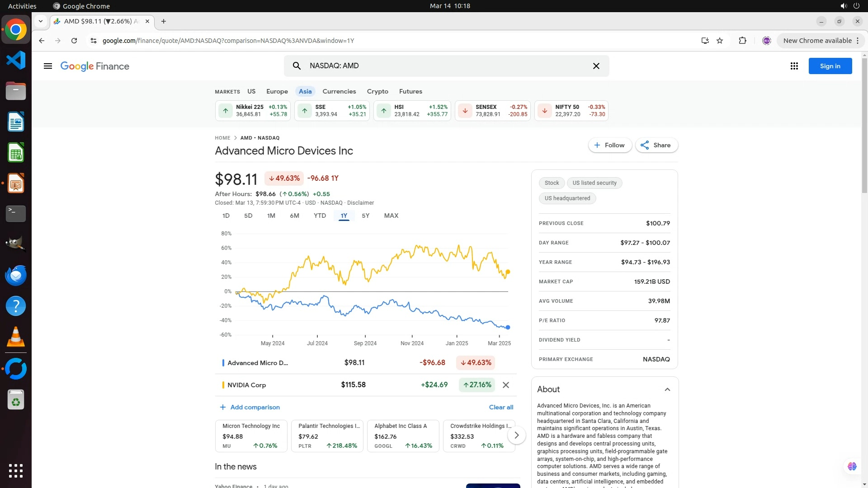Viewport: 868px width, 488px height.
Task: Click the search magnifier icon
Action: tap(297, 66)
